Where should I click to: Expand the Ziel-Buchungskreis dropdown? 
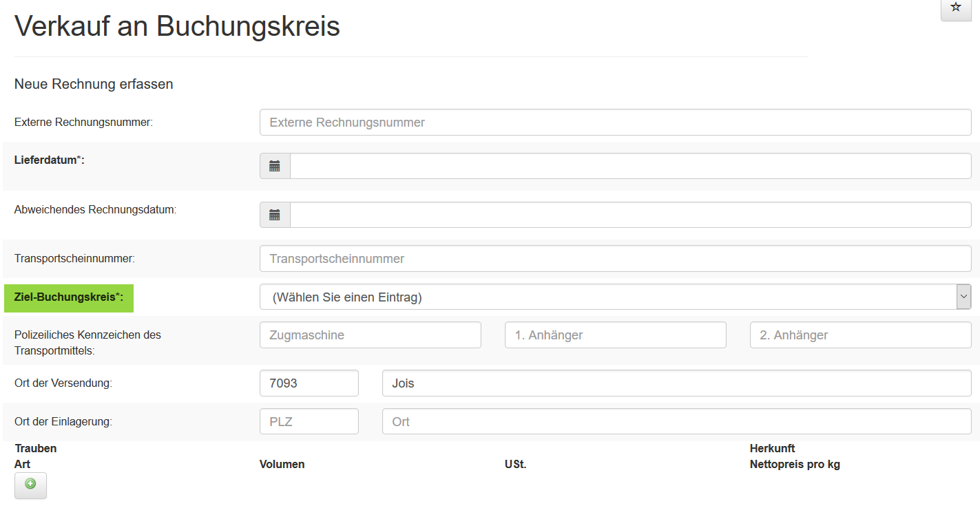coord(607,297)
